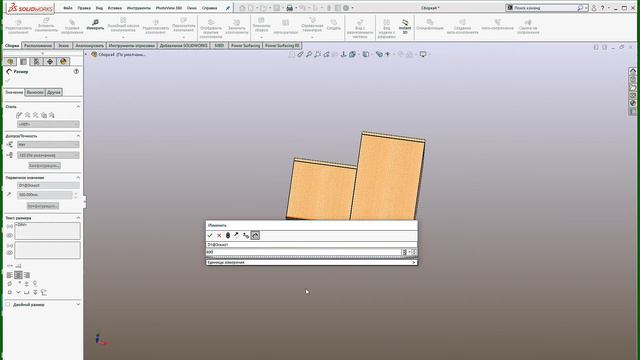
Task: Click the green checkmark under the Размер panel title
Action: pos(8,81)
